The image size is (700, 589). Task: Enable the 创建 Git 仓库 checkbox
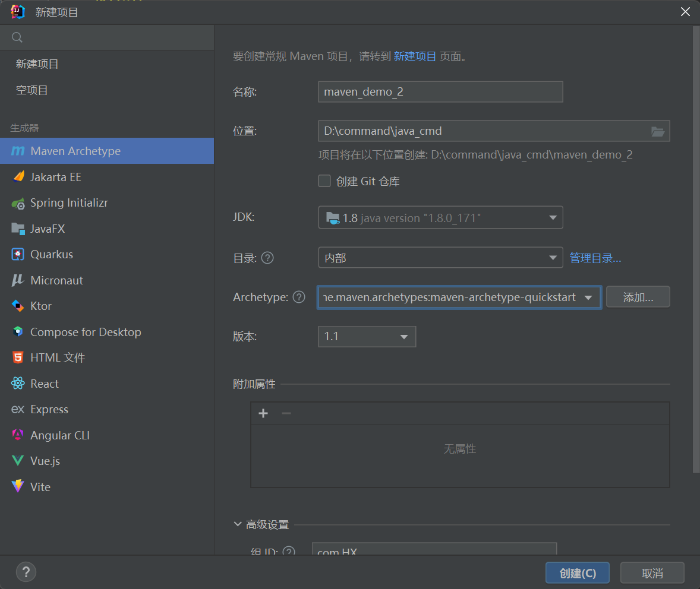[324, 181]
